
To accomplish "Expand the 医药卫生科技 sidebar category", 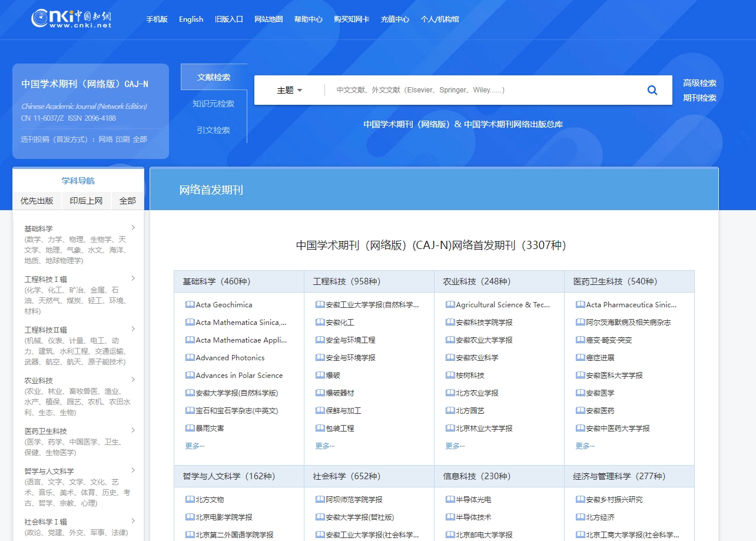I will [x=133, y=430].
